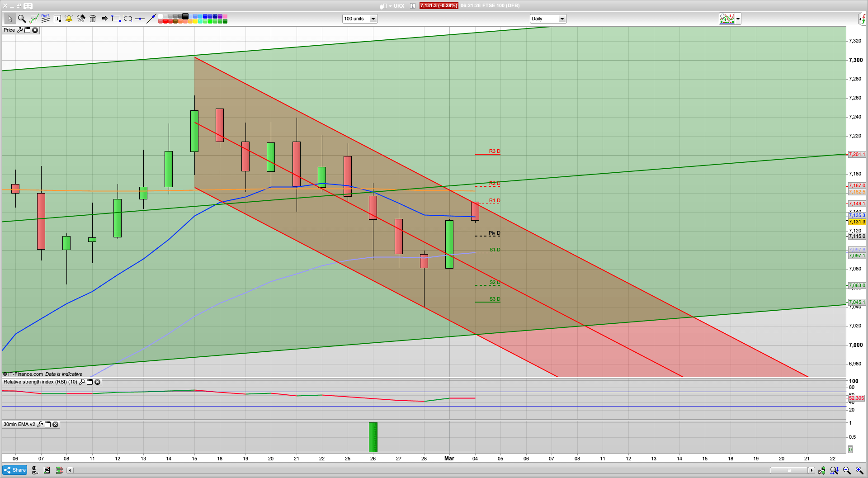The image size is (868, 478).
Task: Zoom in the chart
Action: pos(859,470)
